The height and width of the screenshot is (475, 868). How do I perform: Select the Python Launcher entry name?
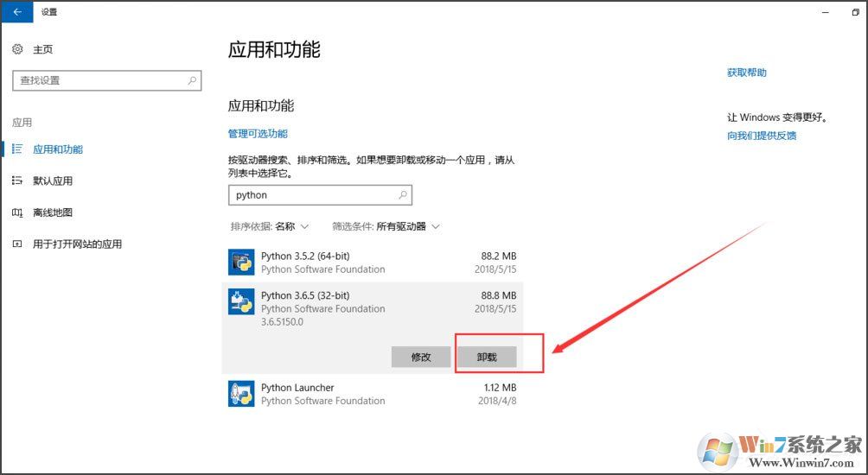click(x=297, y=388)
